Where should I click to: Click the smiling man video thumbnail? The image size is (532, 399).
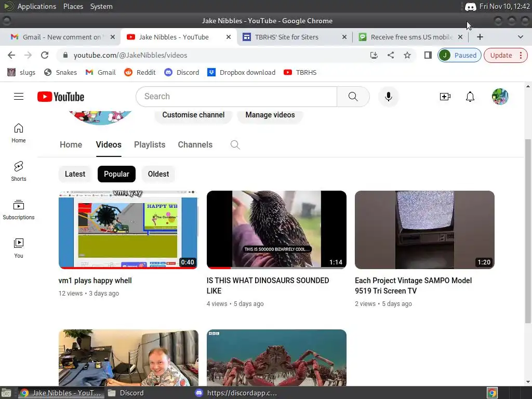(x=128, y=357)
